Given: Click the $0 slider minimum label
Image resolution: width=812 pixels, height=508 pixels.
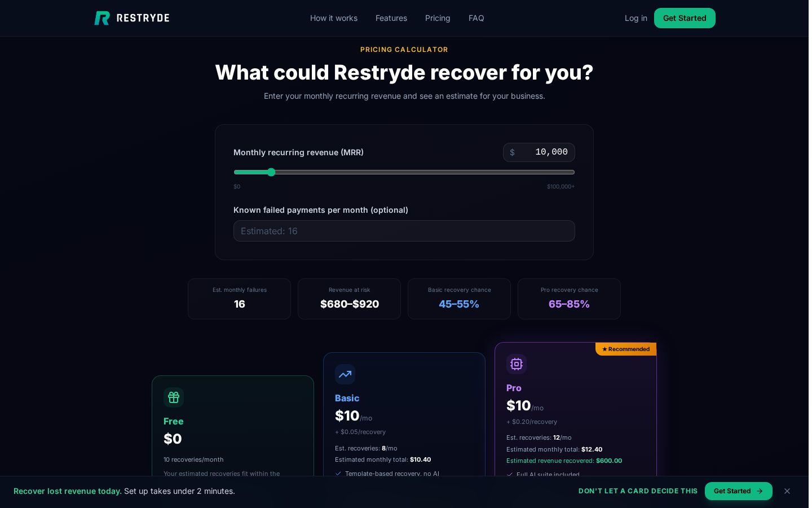Looking at the screenshot, I should [237, 187].
